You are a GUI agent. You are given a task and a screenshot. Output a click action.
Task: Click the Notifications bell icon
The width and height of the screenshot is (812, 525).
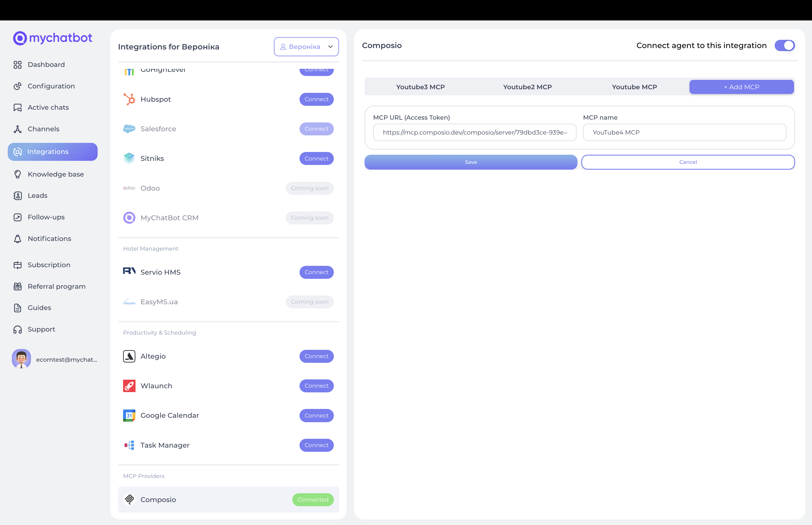pos(17,239)
